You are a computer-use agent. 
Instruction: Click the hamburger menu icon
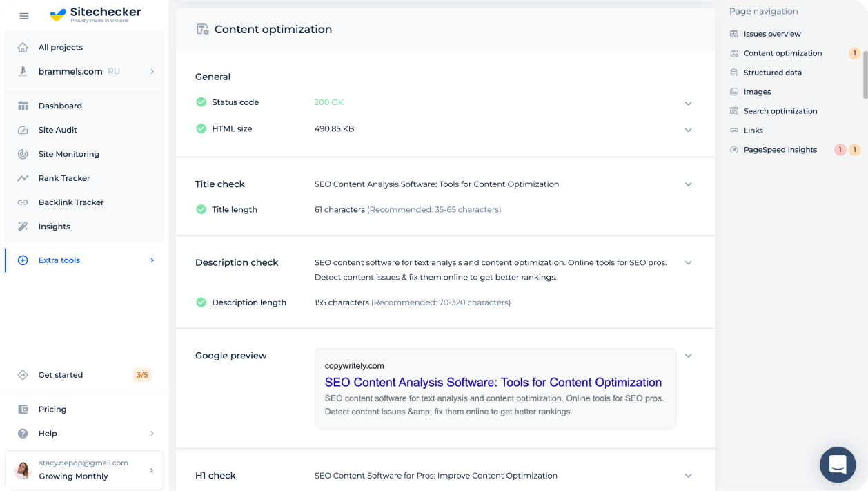click(x=24, y=16)
